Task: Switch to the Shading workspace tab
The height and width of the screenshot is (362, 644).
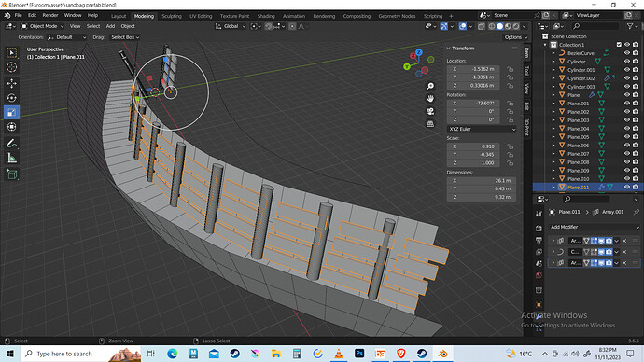Action: 266,16
